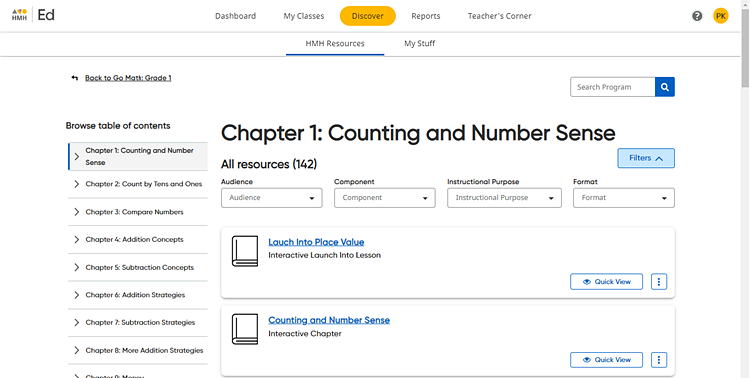The height and width of the screenshot is (378, 751).
Task: Open Teacher's Corner
Action: 500,16
